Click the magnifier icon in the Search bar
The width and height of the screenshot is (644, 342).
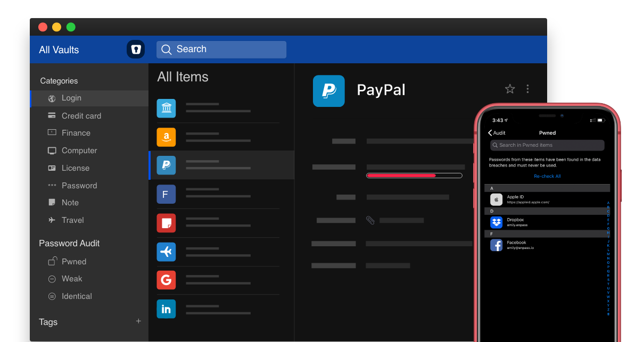[x=167, y=49]
